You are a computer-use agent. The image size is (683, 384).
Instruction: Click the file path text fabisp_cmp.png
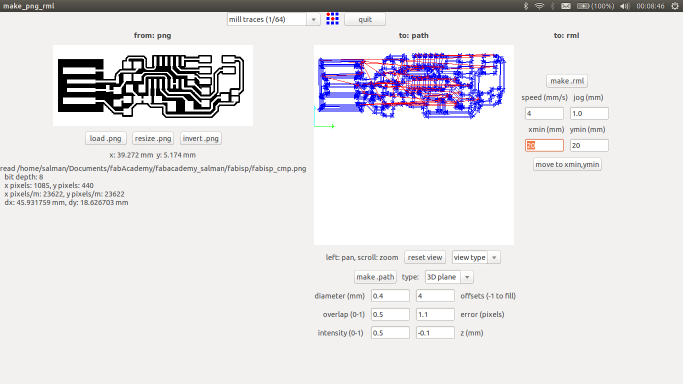153,168
